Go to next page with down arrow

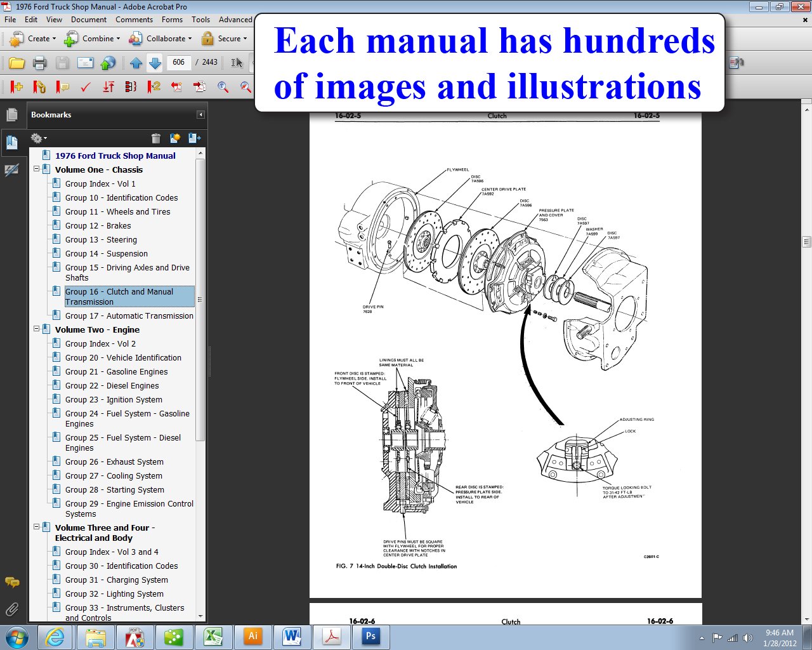[155, 63]
